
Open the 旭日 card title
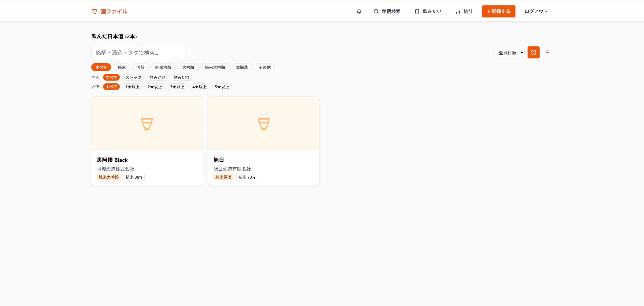click(218, 160)
